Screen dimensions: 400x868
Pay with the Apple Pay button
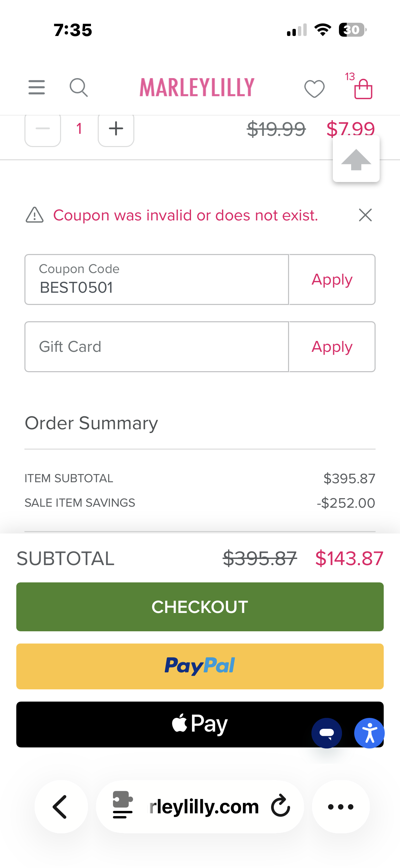(200, 724)
